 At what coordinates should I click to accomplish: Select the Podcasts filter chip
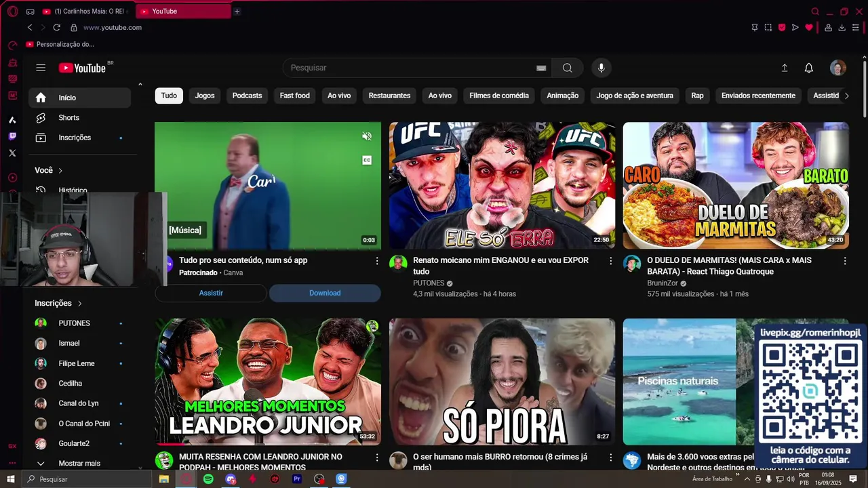(247, 96)
